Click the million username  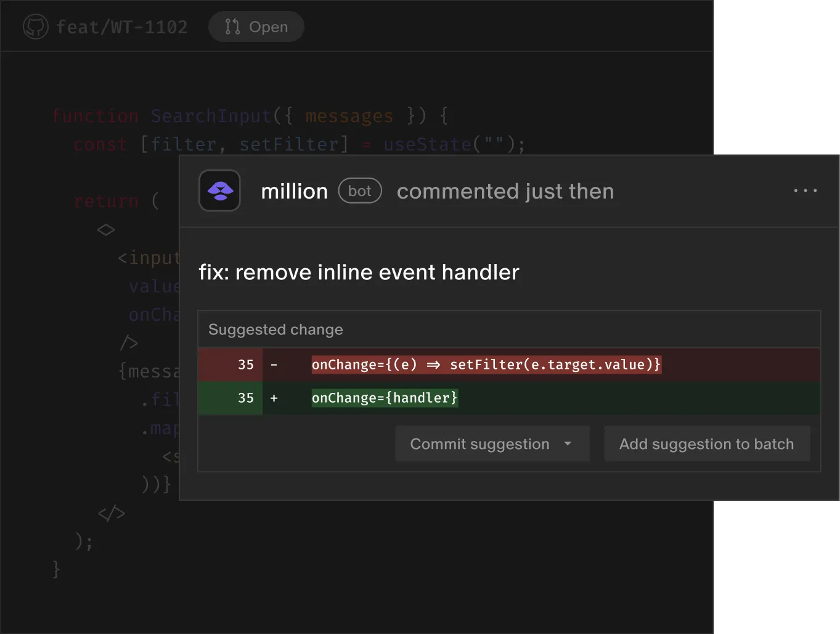click(x=294, y=191)
